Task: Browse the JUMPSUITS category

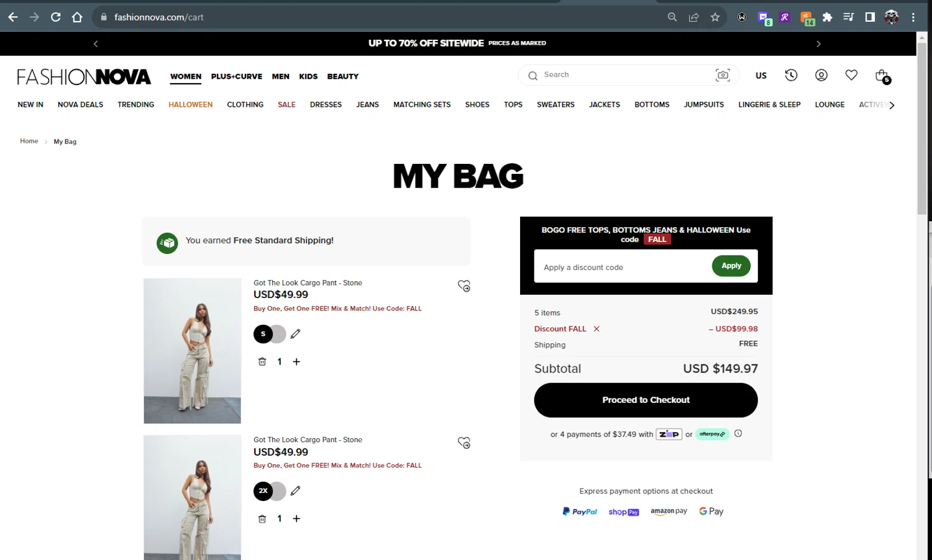Action: click(704, 105)
